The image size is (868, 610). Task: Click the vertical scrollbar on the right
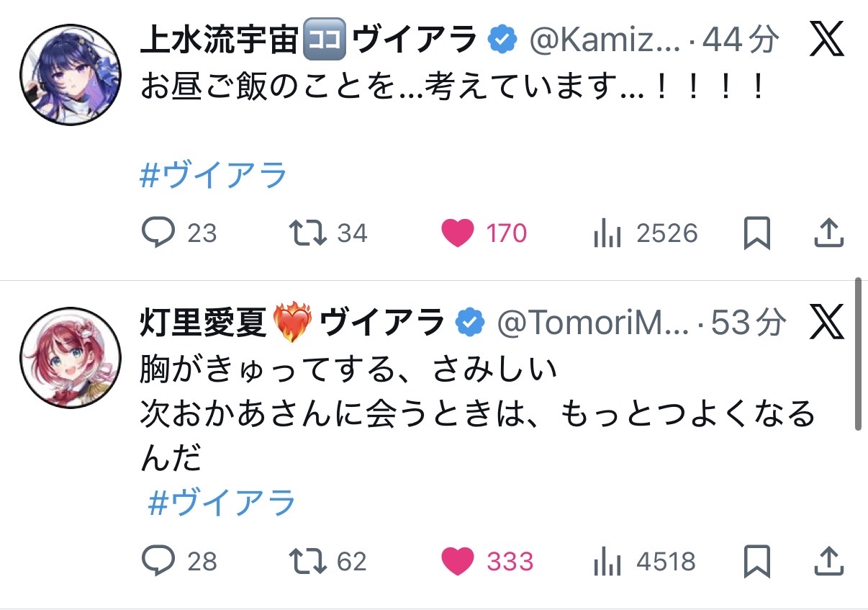click(857, 354)
